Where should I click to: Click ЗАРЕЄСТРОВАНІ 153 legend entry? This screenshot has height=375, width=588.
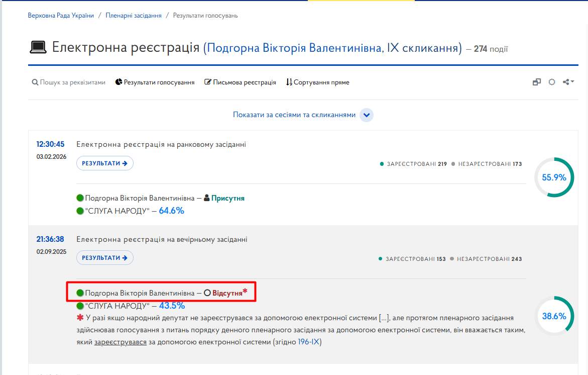point(412,259)
